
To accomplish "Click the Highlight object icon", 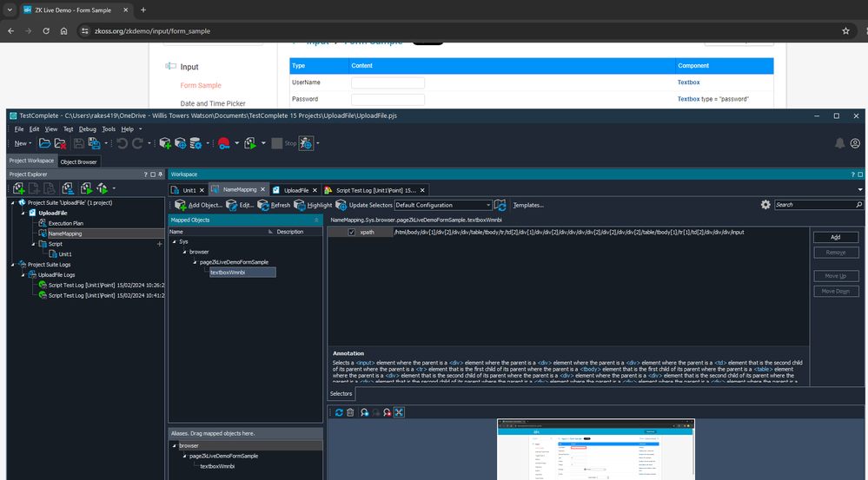I will tap(300, 205).
